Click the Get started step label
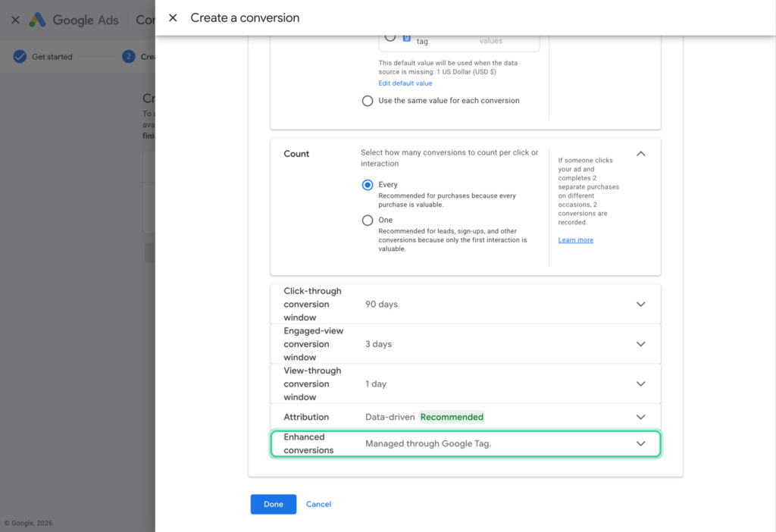The height and width of the screenshot is (532, 776). tap(52, 57)
